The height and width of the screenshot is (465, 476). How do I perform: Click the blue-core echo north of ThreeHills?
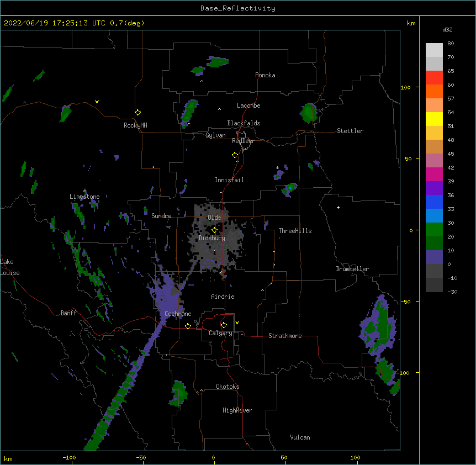(x=290, y=189)
